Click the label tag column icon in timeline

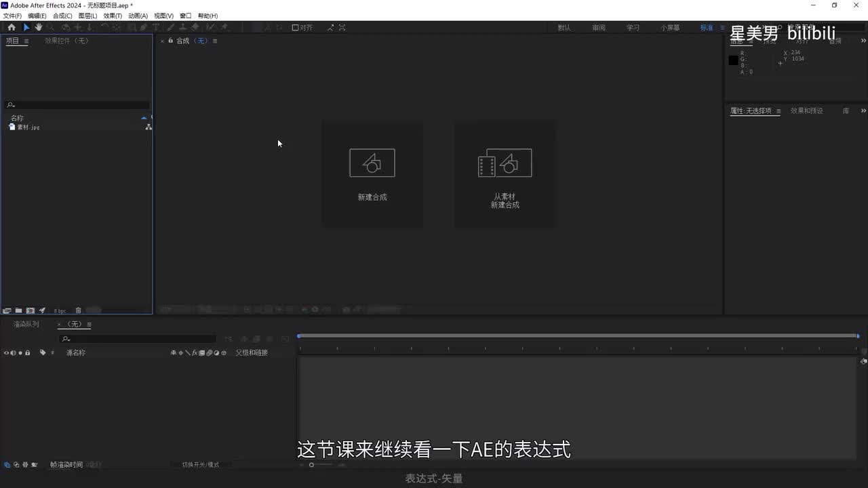coord(43,352)
